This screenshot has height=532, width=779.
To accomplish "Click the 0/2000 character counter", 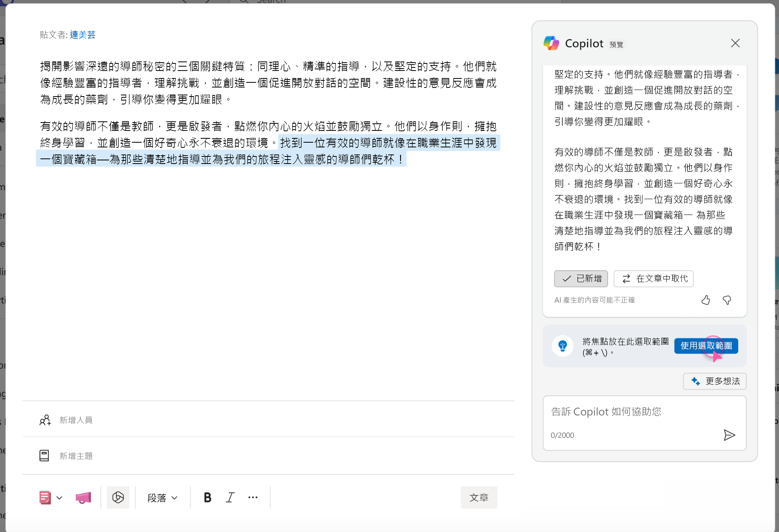I will 562,435.
